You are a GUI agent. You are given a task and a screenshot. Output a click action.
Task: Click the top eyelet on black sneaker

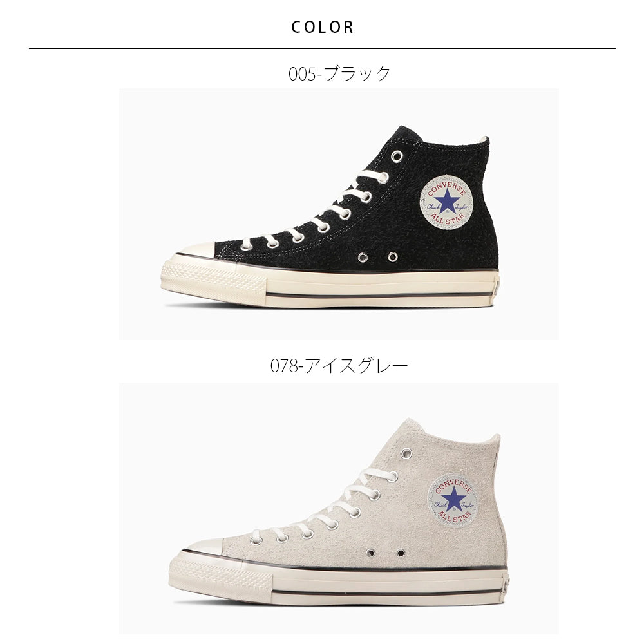click(x=397, y=156)
